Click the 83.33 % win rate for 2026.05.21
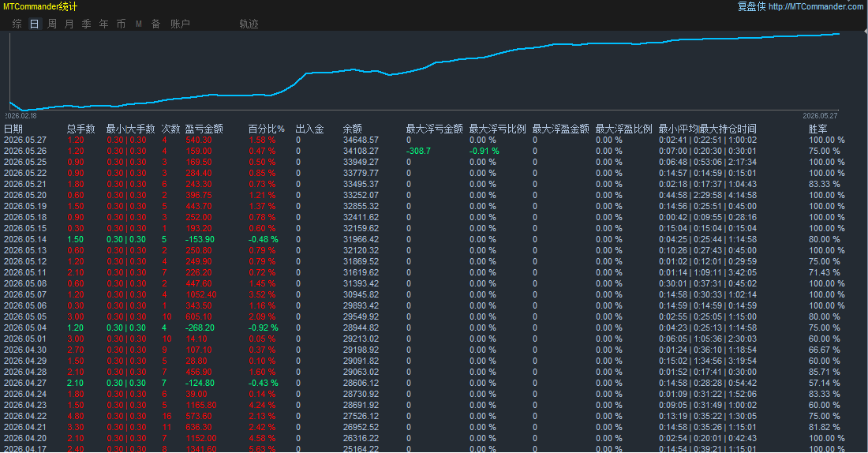The image size is (868, 453). tap(825, 185)
